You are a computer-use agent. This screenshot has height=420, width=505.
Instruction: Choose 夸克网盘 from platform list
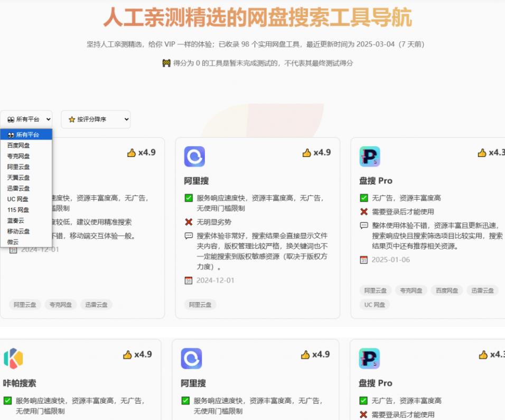click(26, 156)
